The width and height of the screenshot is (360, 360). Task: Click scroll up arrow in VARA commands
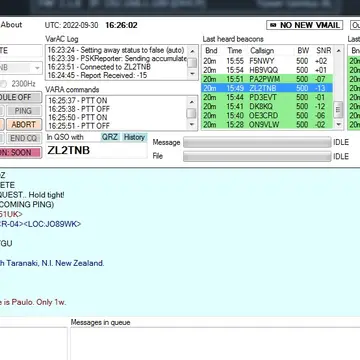tap(192, 101)
